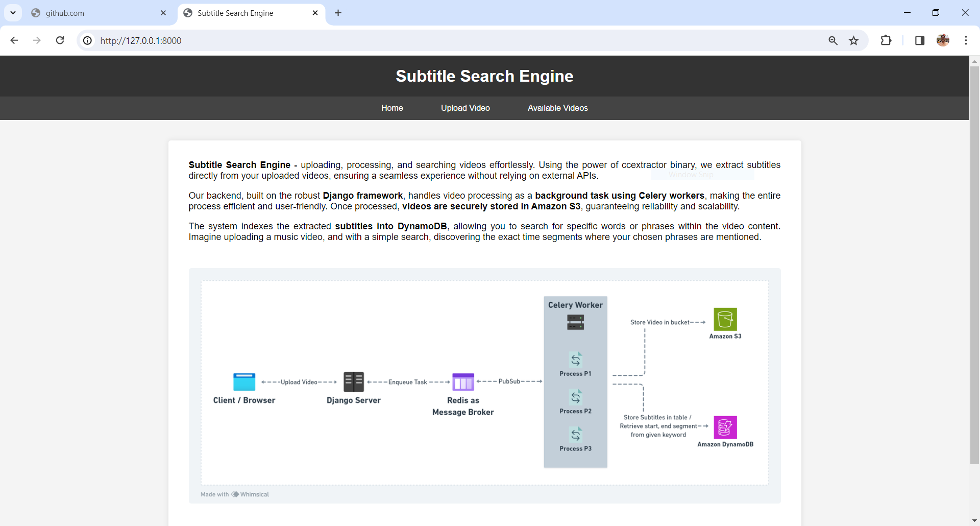The width and height of the screenshot is (980, 526).
Task: Click the Django Server icon in diagram
Action: point(354,381)
